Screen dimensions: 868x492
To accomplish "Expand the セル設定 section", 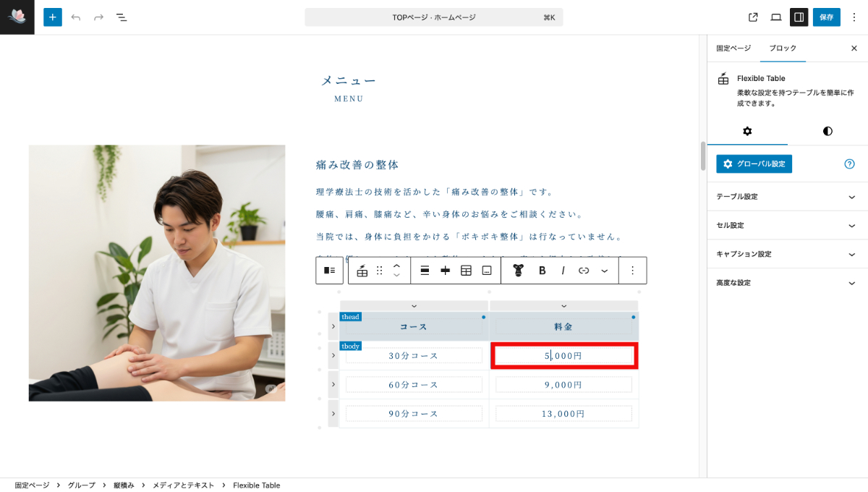I will [x=787, y=225].
